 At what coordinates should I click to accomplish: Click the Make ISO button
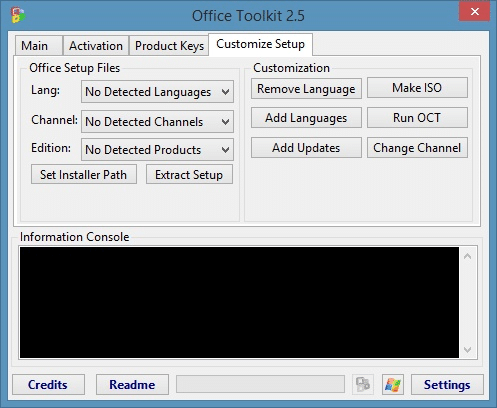pyautogui.click(x=417, y=88)
